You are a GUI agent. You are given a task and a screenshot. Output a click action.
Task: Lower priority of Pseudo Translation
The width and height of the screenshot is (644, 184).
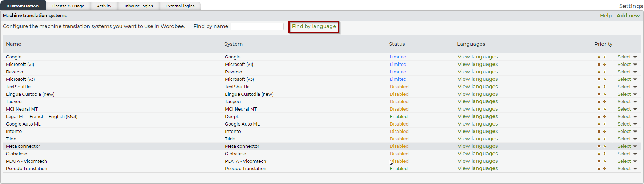[605, 169]
